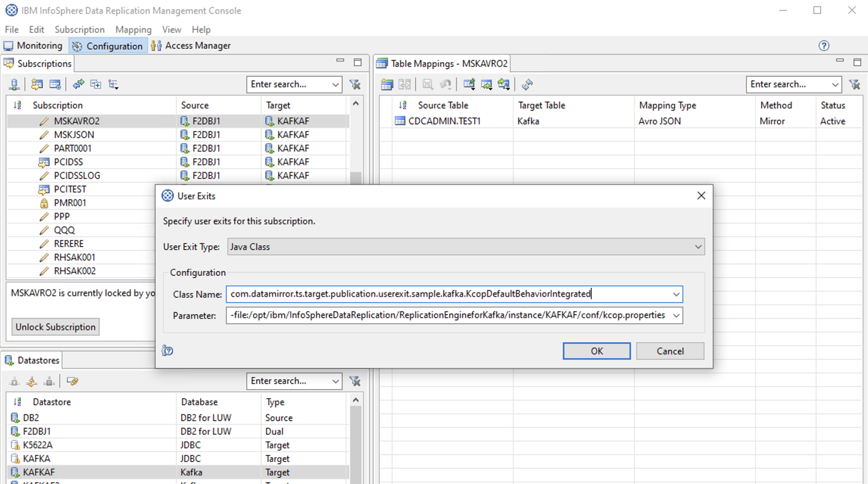This screenshot has width=868, height=484.
Task: Click the map tables icon in Table Mappings
Action: tap(387, 84)
